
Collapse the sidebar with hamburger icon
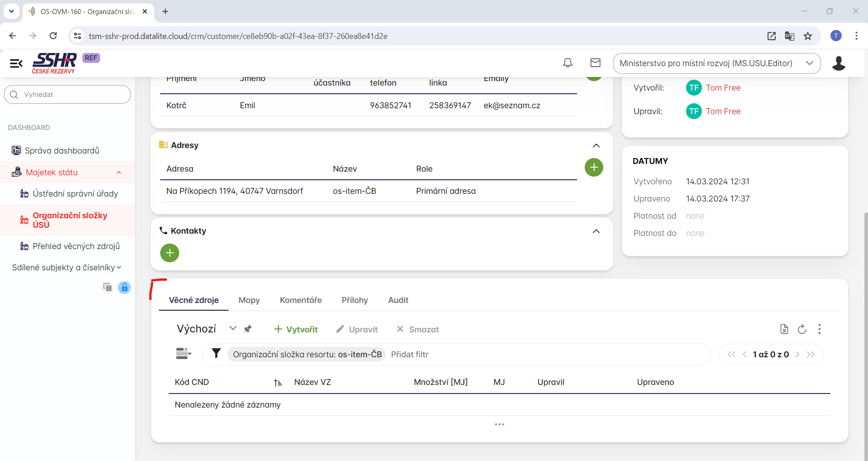tap(16, 63)
